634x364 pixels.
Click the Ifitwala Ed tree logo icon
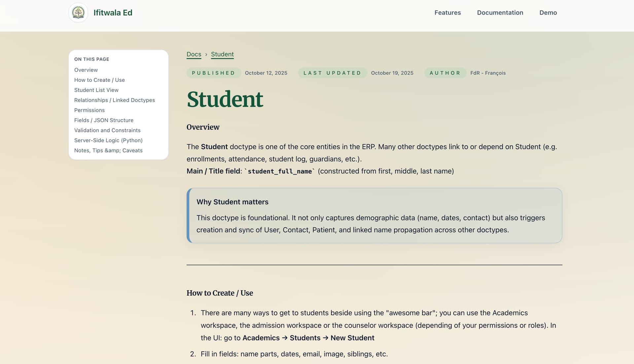click(78, 13)
